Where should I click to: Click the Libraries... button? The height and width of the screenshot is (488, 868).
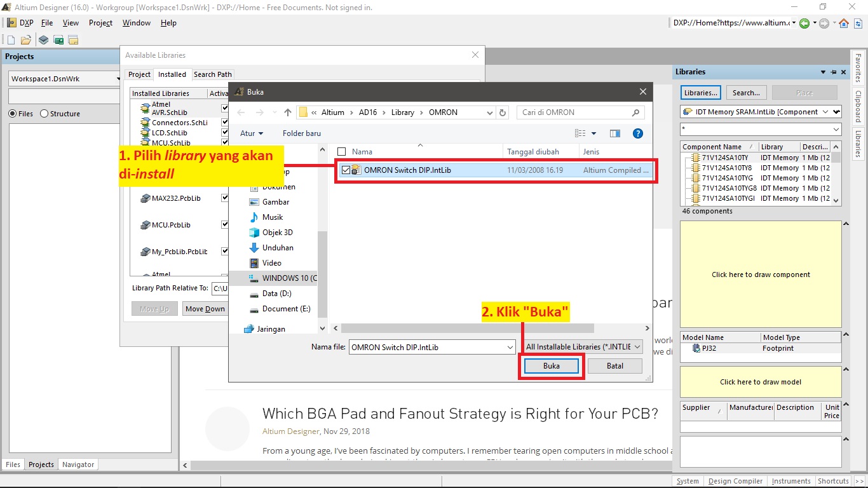[x=701, y=93]
